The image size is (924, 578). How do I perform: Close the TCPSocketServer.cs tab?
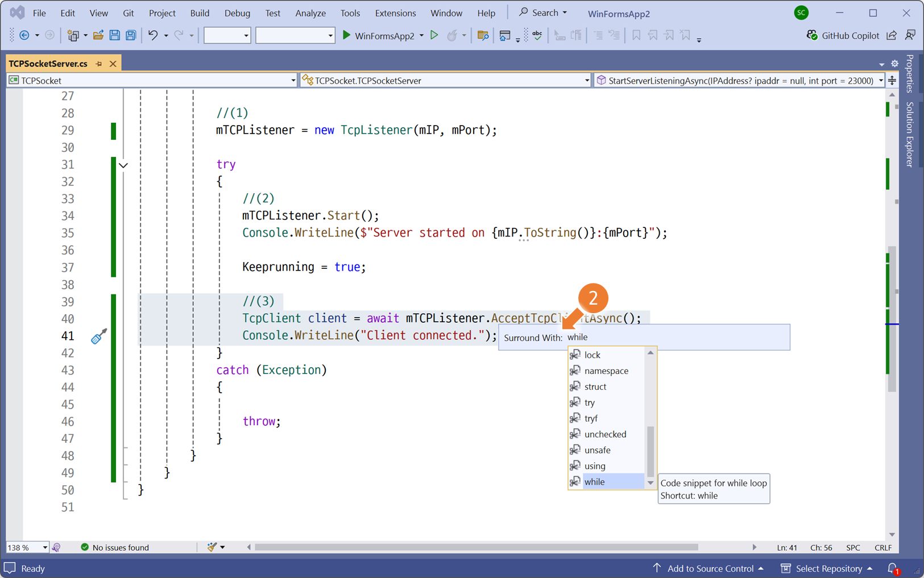click(113, 64)
